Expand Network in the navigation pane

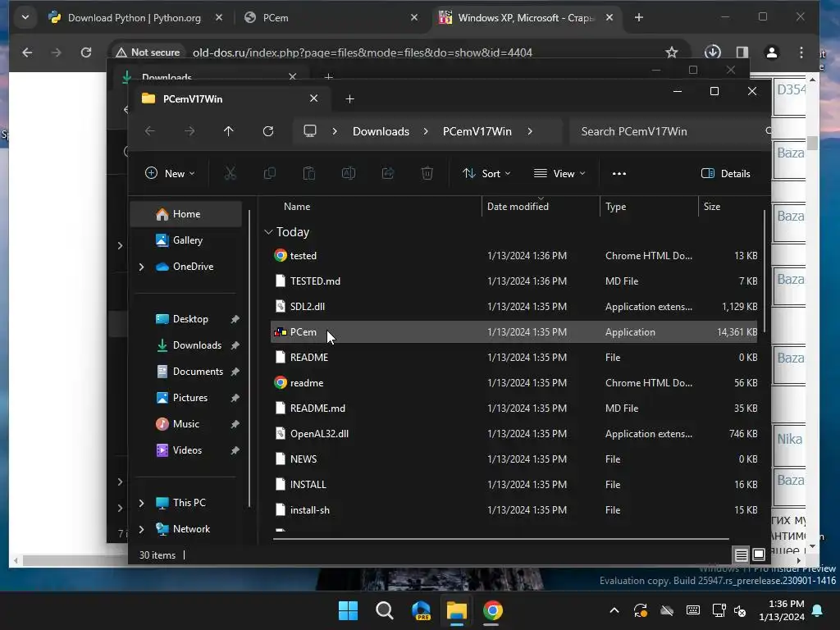(141, 529)
